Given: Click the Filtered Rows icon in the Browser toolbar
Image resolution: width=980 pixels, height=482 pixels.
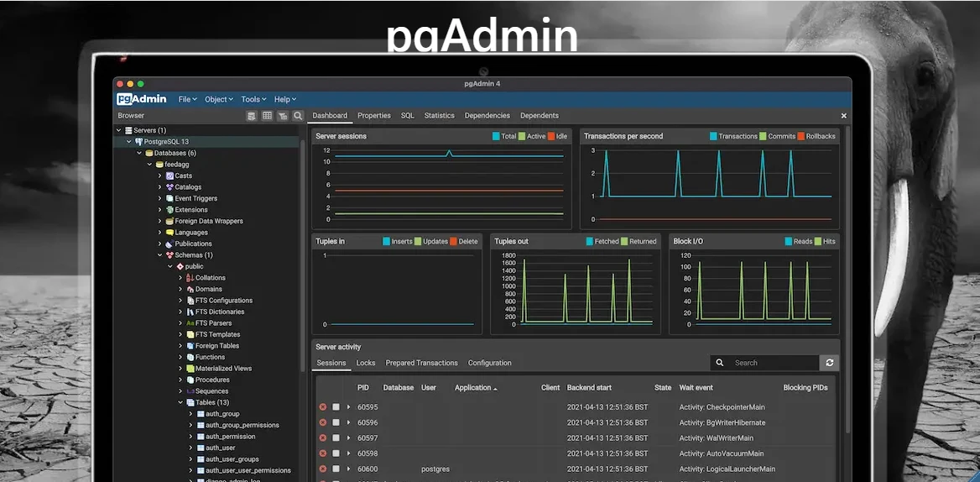Looking at the screenshot, I should click(283, 116).
